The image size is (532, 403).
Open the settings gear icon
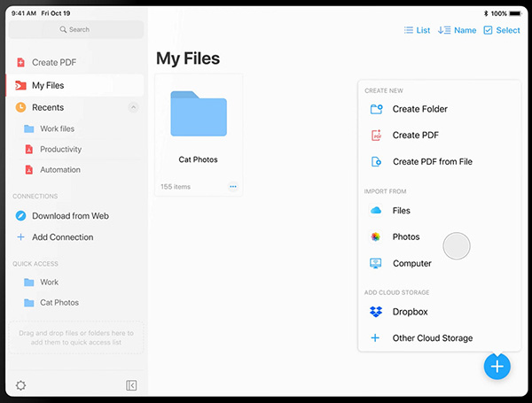tap(21, 385)
